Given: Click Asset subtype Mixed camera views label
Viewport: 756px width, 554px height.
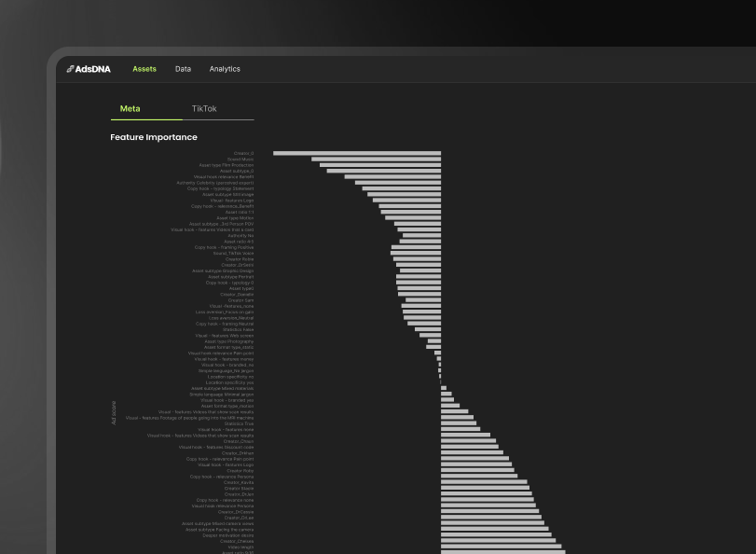Looking at the screenshot, I should point(217,523).
